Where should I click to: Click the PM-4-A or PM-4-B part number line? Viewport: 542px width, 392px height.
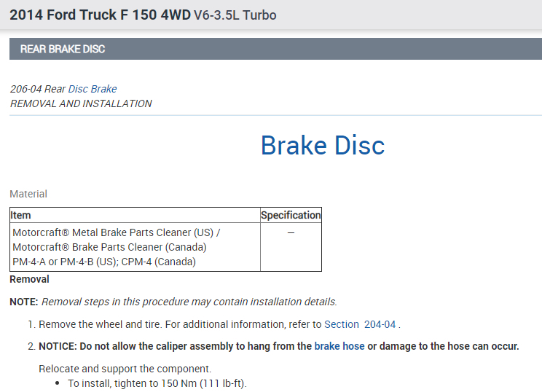[x=104, y=262]
